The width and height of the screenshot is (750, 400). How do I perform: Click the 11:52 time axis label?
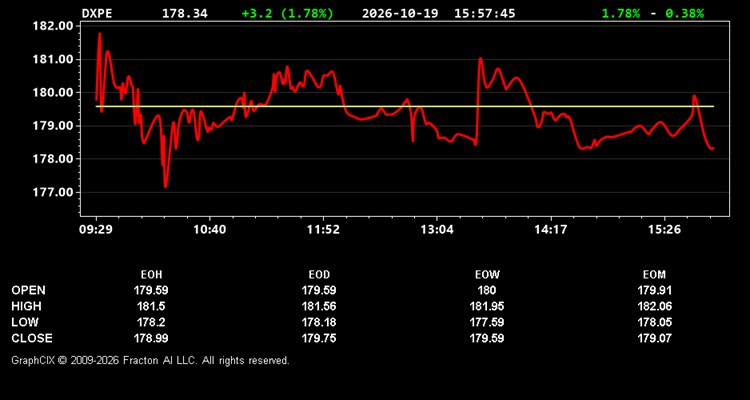pos(323,230)
